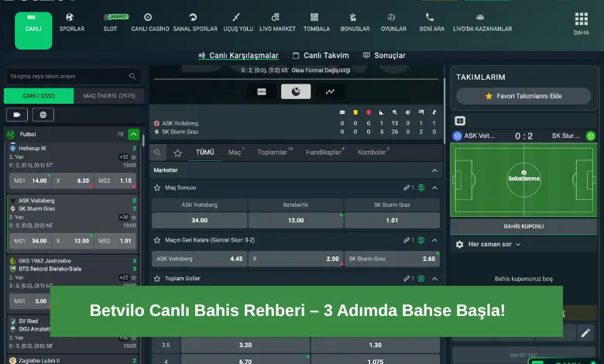Expand +36 more markets for ASK Voitsberg
Viewport: 604px width, 364px height.
tap(124, 218)
